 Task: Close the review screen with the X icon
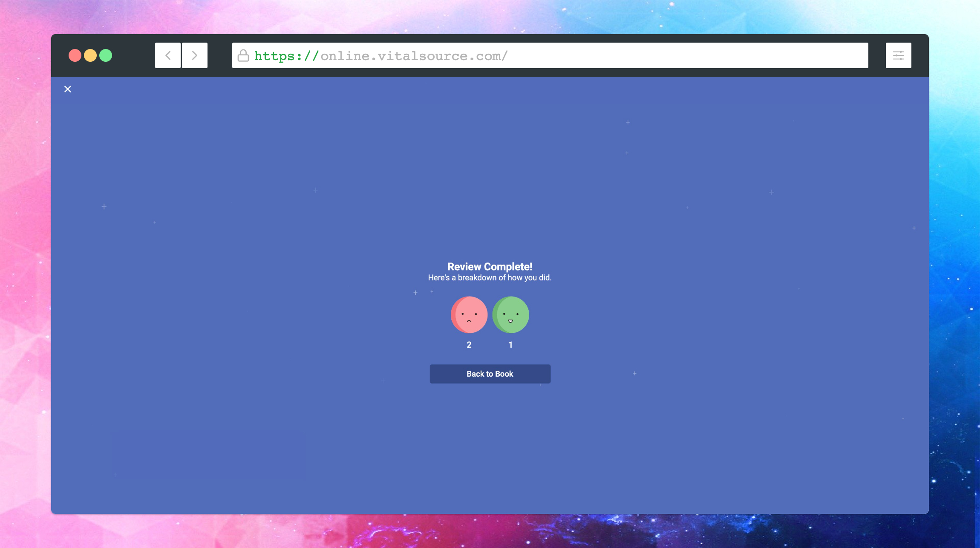click(x=68, y=89)
